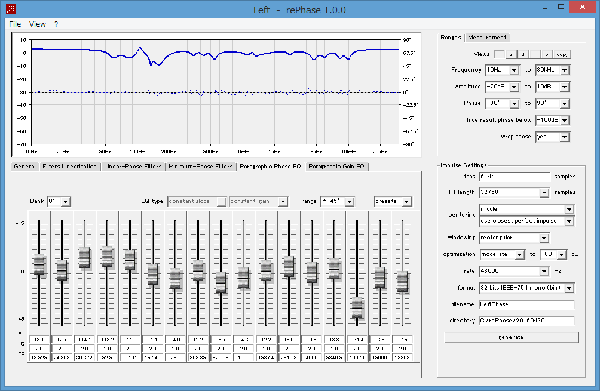Open the constant gain dropdown
The width and height of the screenshot is (600, 391).
pyautogui.click(x=283, y=202)
